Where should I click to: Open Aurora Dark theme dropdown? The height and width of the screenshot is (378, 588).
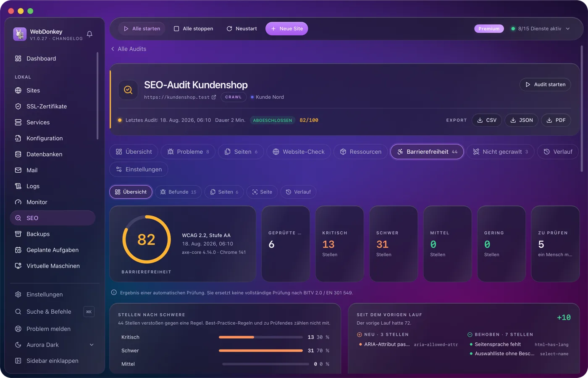pos(52,345)
